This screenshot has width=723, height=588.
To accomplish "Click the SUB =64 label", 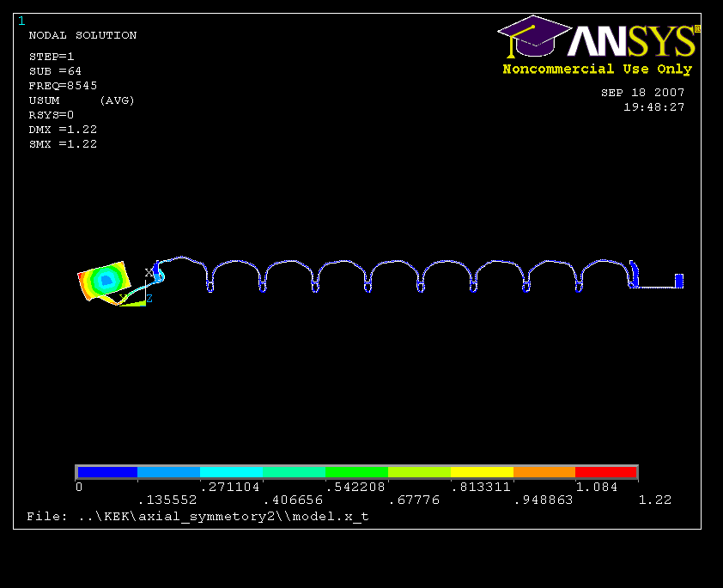I will tap(55, 71).
